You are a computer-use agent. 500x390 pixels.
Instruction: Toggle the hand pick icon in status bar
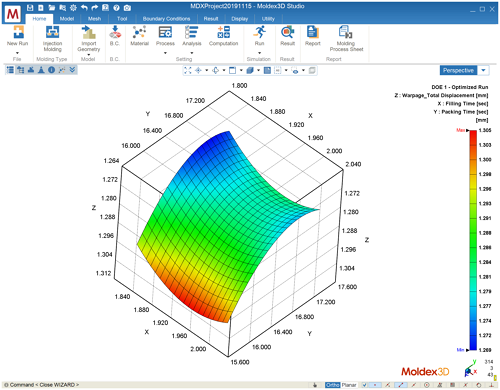coord(315,385)
